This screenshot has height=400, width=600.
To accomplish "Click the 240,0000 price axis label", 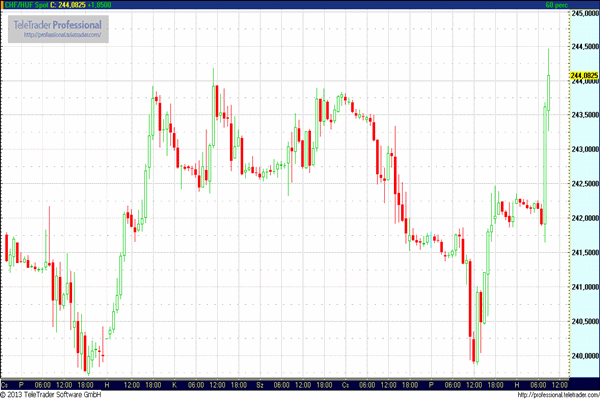I will tap(583, 356).
